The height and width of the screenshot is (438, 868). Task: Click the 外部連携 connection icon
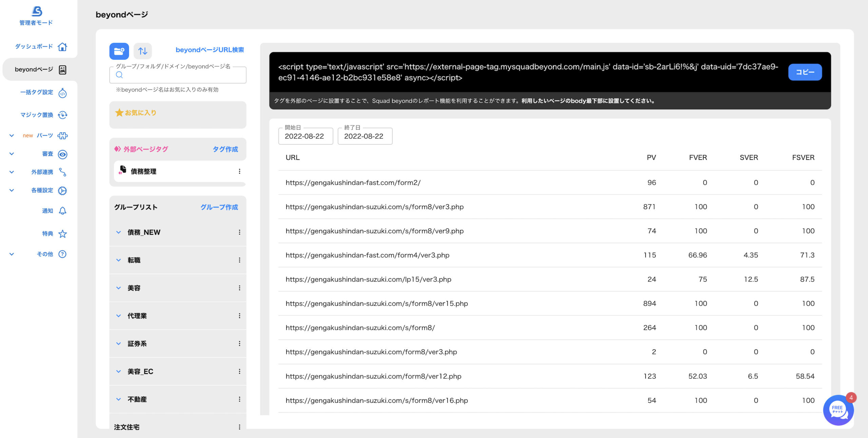(x=62, y=172)
